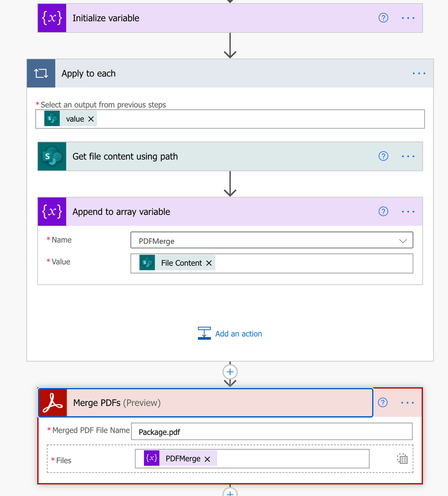Open the Apply to each ellipsis menu
Viewport: 448px width, 496px height.
tap(419, 73)
